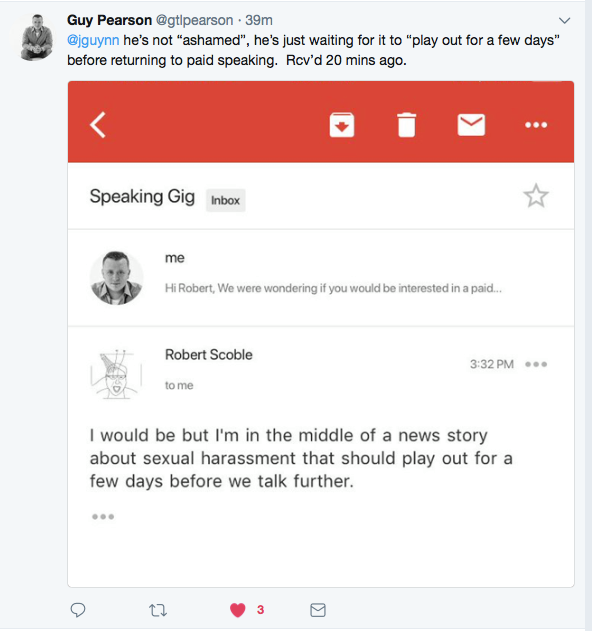This screenshot has width=592, height=631.
Task: Click the mark-as-unread envelope icon
Action: tap(471, 125)
